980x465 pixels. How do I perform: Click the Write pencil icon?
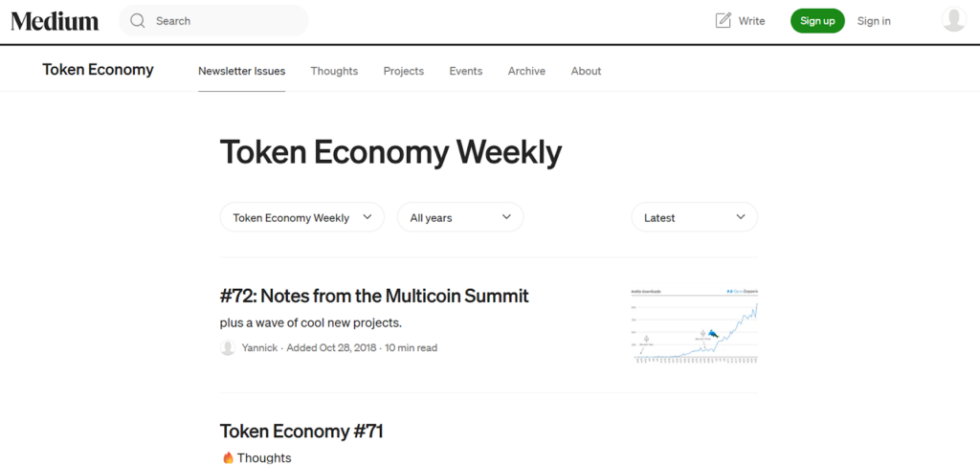pyautogui.click(x=724, y=20)
